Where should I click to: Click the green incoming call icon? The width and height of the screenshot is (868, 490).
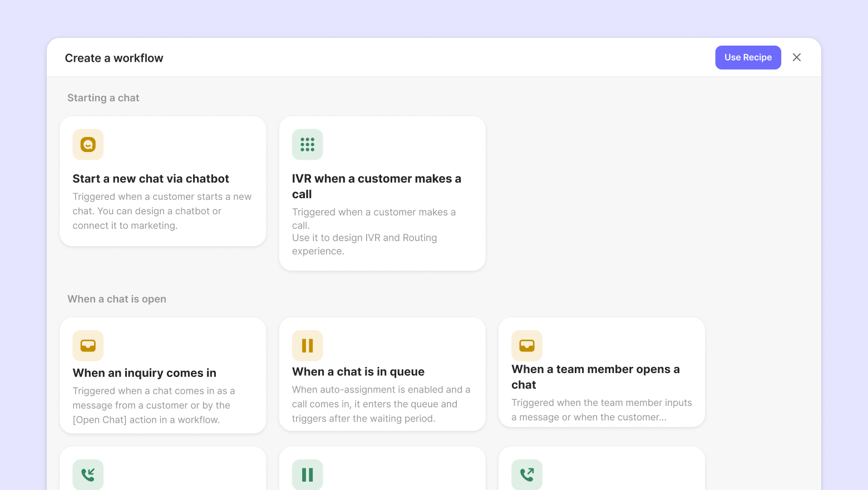click(88, 474)
